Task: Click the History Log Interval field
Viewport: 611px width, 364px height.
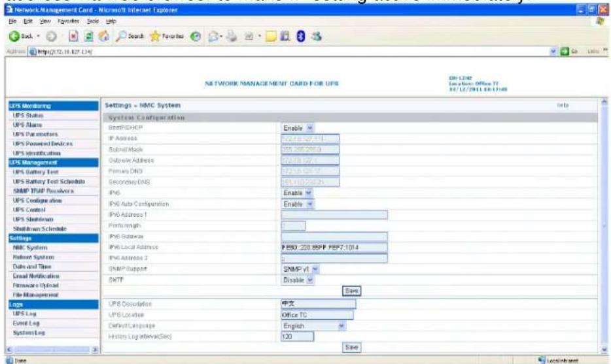Action: [x=297, y=337]
